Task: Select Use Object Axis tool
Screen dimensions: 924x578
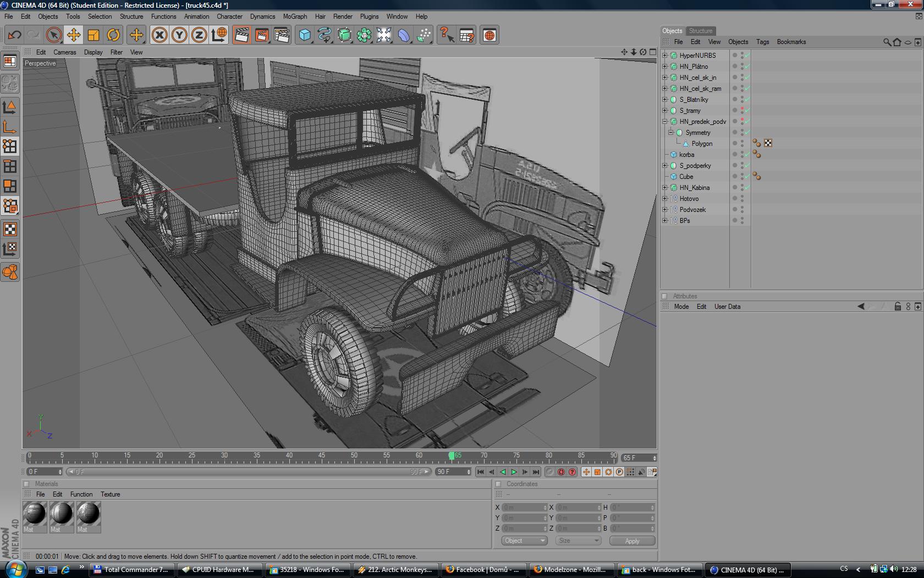Action: 10,127
